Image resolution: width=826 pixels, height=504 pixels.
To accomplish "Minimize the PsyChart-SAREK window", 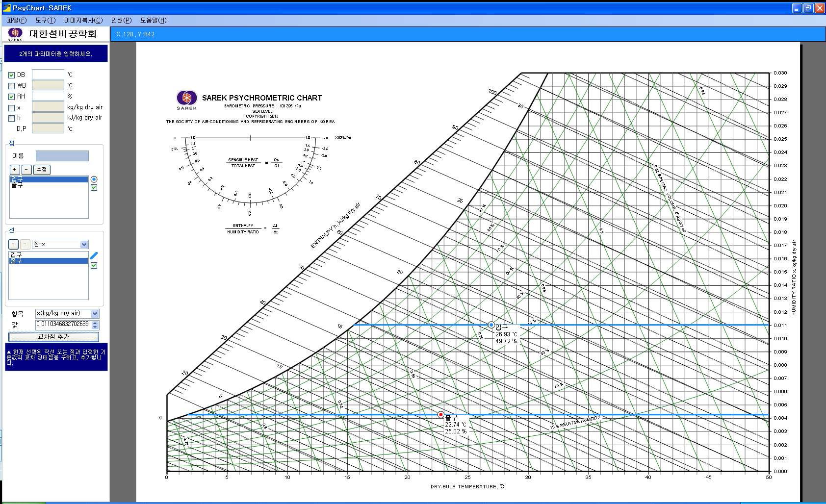I will click(797, 8).
